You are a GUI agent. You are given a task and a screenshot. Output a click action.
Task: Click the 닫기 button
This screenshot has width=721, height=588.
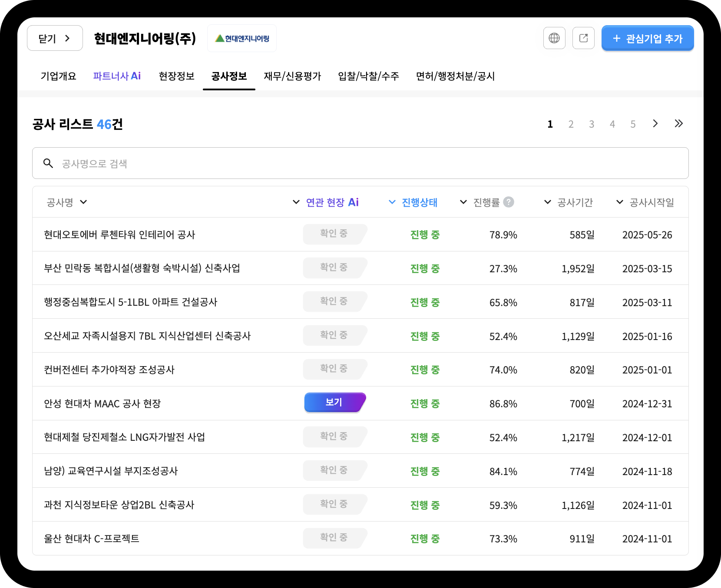(x=55, y=38)
